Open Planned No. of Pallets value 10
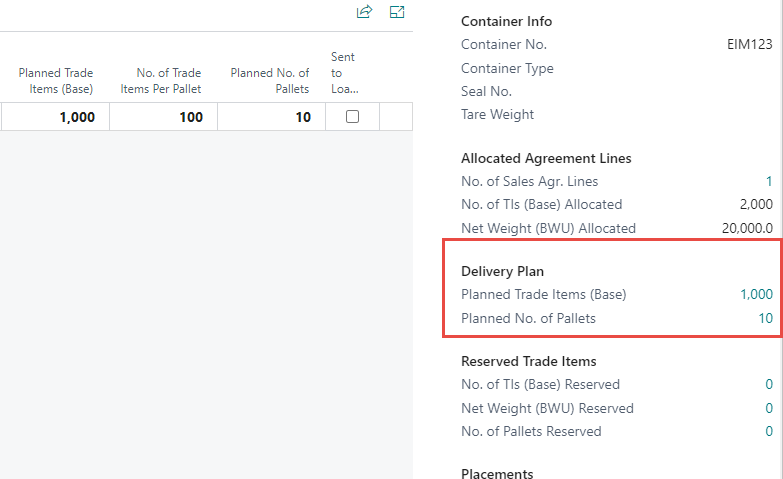783x479 pixels. coord(765,319)
